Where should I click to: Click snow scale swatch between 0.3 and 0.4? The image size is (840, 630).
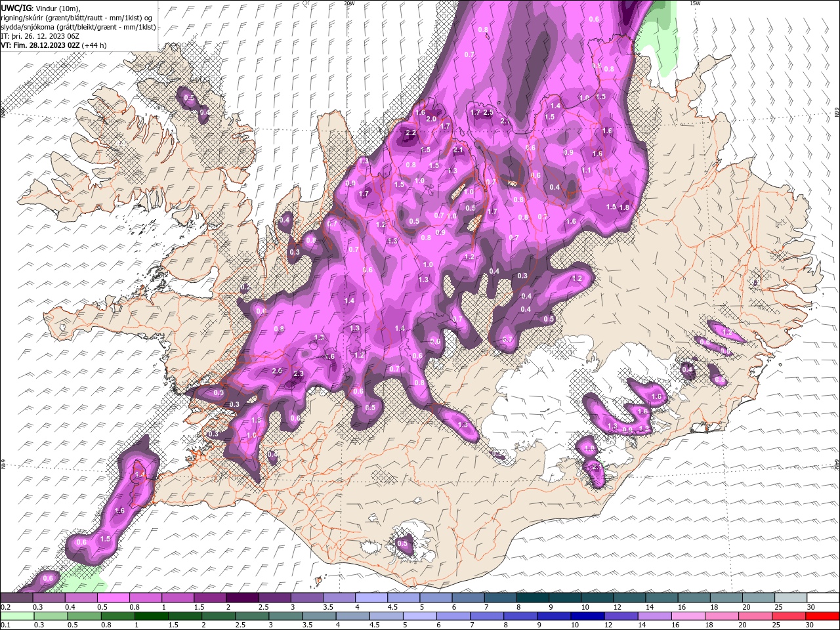click(49, 598)
